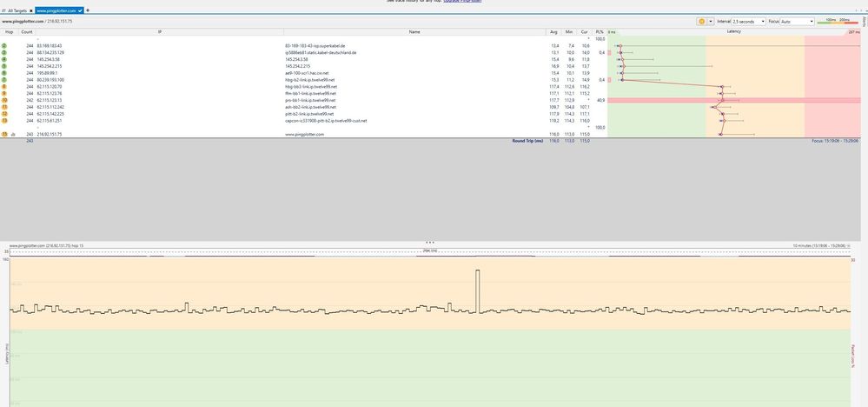
Task: Click www.pingplotter.com in the Name column
Action: point(304,134)
